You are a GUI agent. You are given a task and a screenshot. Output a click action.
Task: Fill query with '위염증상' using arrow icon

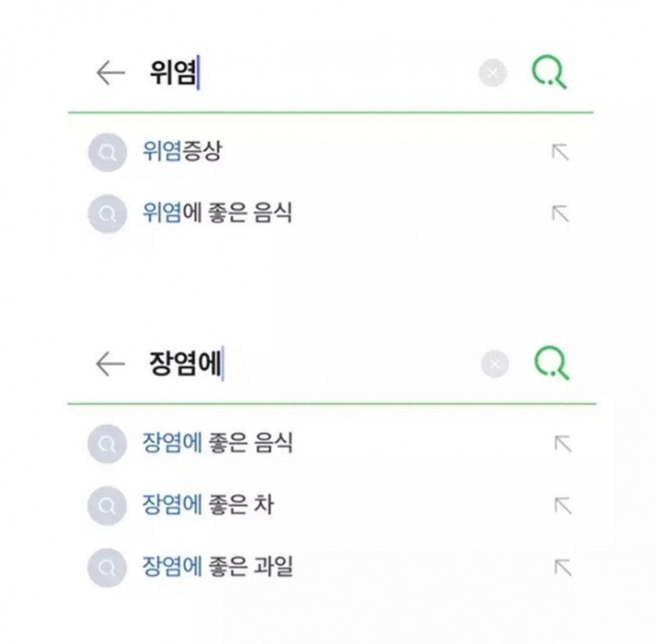560,152
